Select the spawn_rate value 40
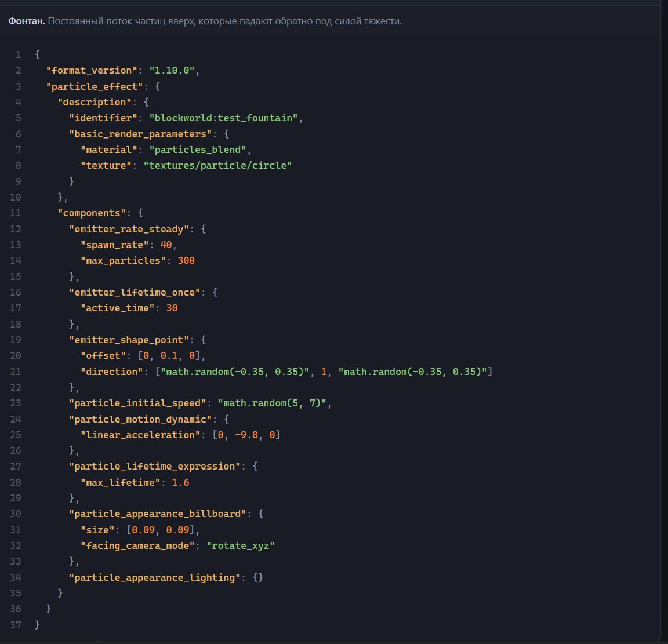The height and width of the screenshot is (644, 668). coord(166,245)
